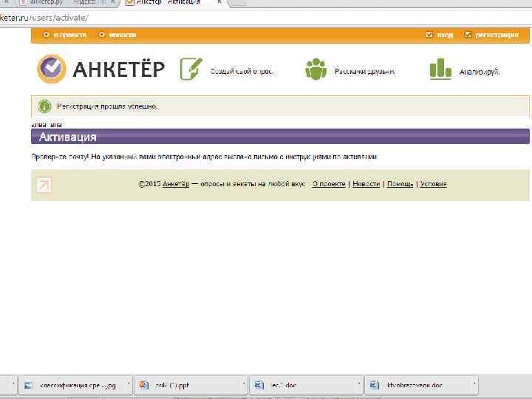The image size is (532, 399).
Task: Switch to the анкетер.ру Яндекс browser tab
Action: [x=66, y=3]
